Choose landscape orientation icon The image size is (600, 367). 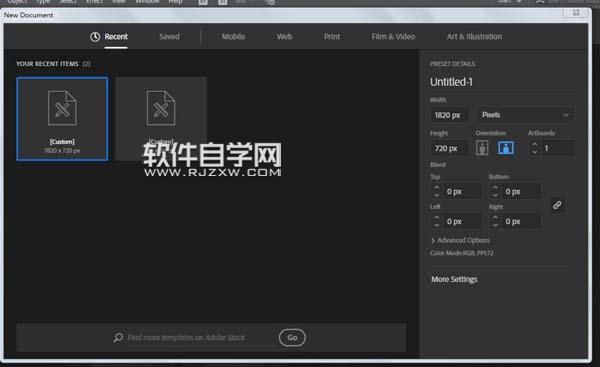pos(505,148)
